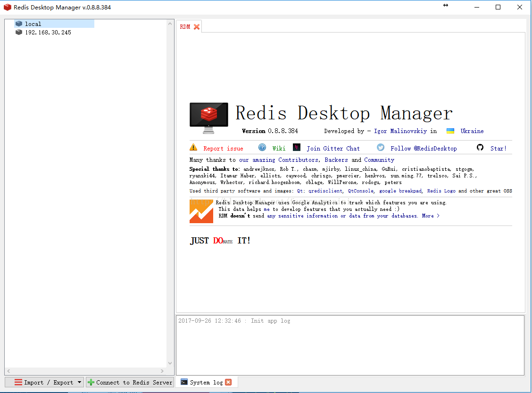This screenshot has height=393, width=532.
Task: Click the Version 0.8.8.384 text
Action: coord(270,131)
